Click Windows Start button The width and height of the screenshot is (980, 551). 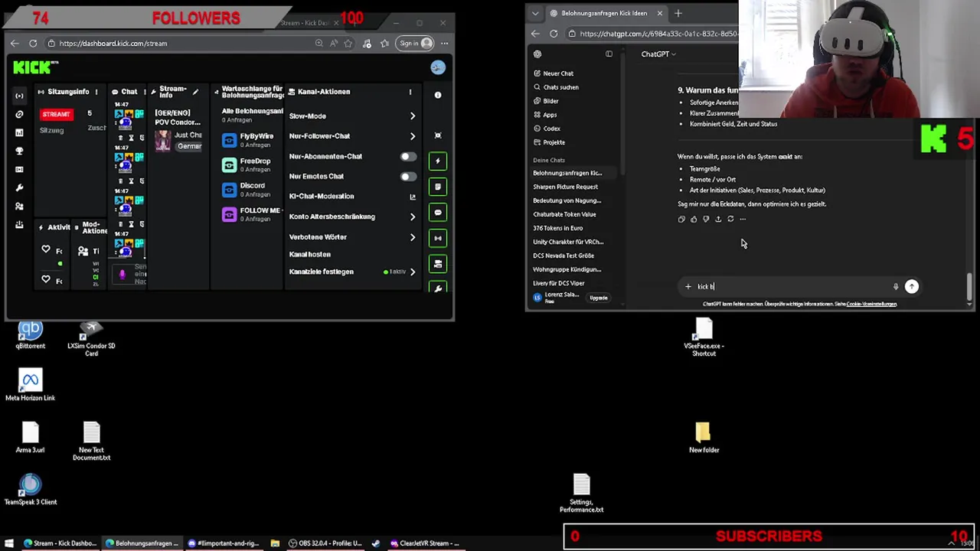coord(9,543)
